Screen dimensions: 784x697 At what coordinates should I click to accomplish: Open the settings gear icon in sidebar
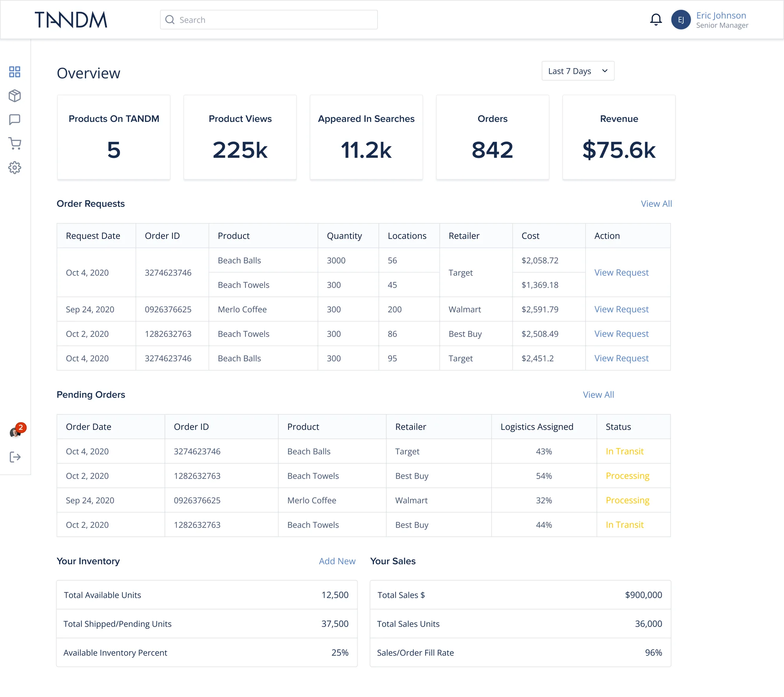point(15,168)
